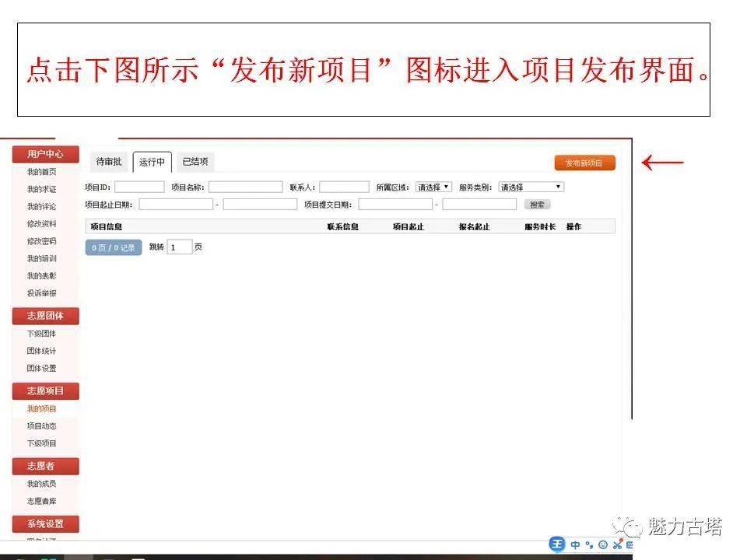The image size is (747, 560).
Task: Focus the 项目ID input field
Action: tap(139, 187)
